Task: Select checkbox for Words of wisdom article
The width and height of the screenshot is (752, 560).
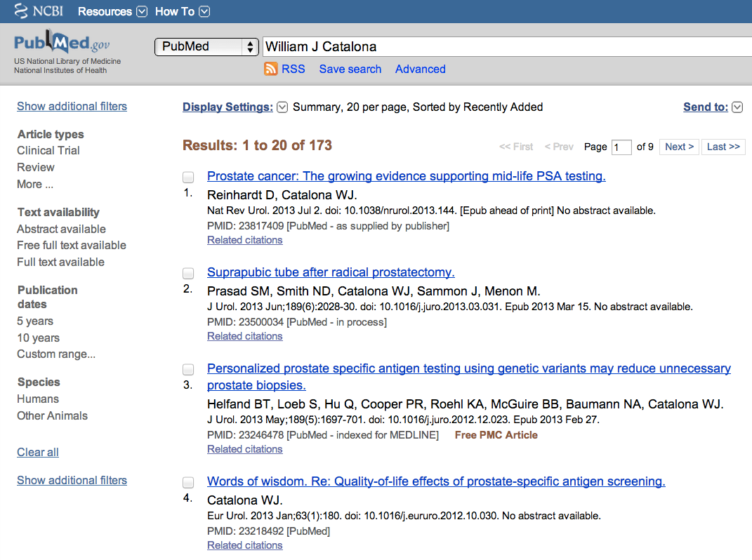Action: tap(188, 482)
